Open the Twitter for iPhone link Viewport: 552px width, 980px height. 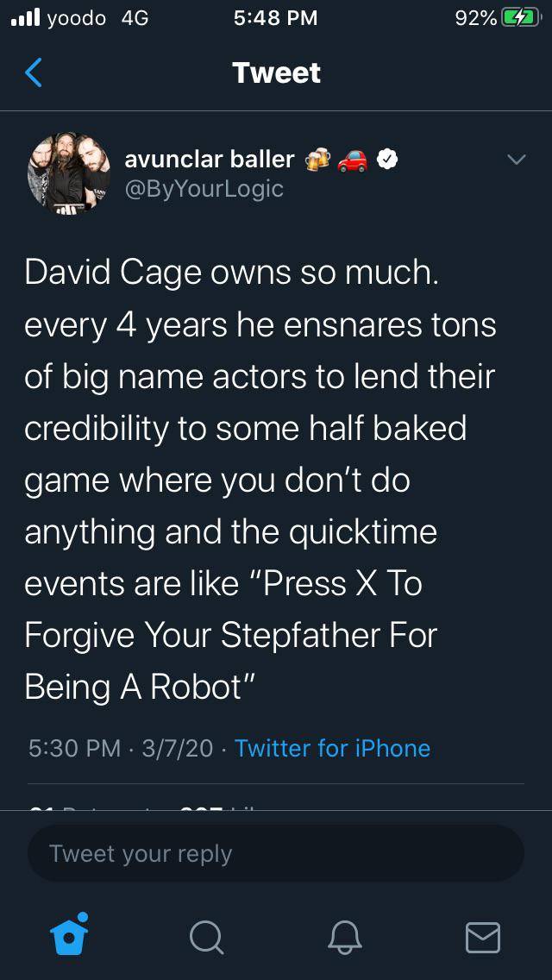[331, 749]
